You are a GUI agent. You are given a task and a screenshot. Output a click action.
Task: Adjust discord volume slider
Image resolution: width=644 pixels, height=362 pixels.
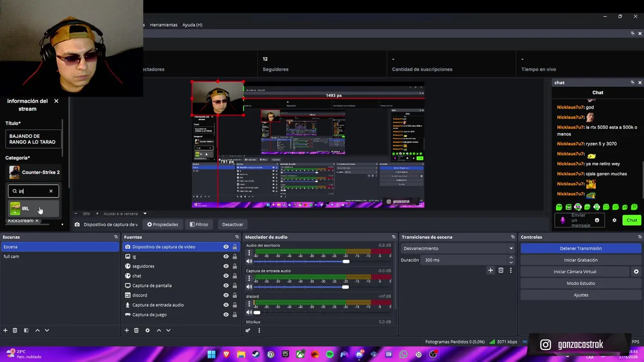click(257, 312)
